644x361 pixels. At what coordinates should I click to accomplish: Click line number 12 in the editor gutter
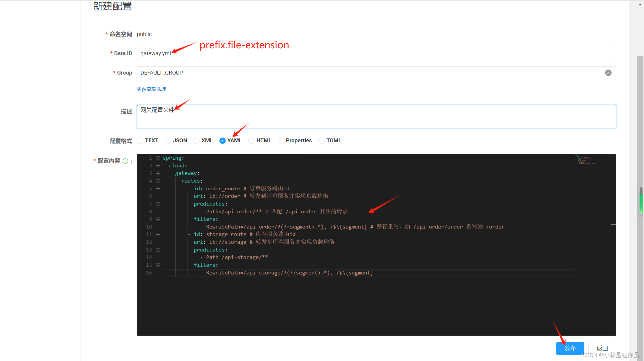click(x=149, y=242)
